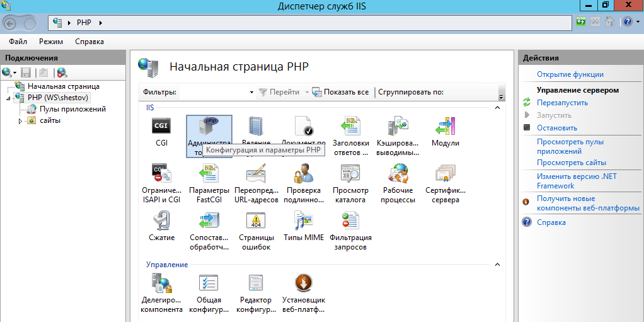Open the help question mark toolbar icon
The height and width of the screenshot is (322, 644).
pyautogui.click(x=627, y=22)
